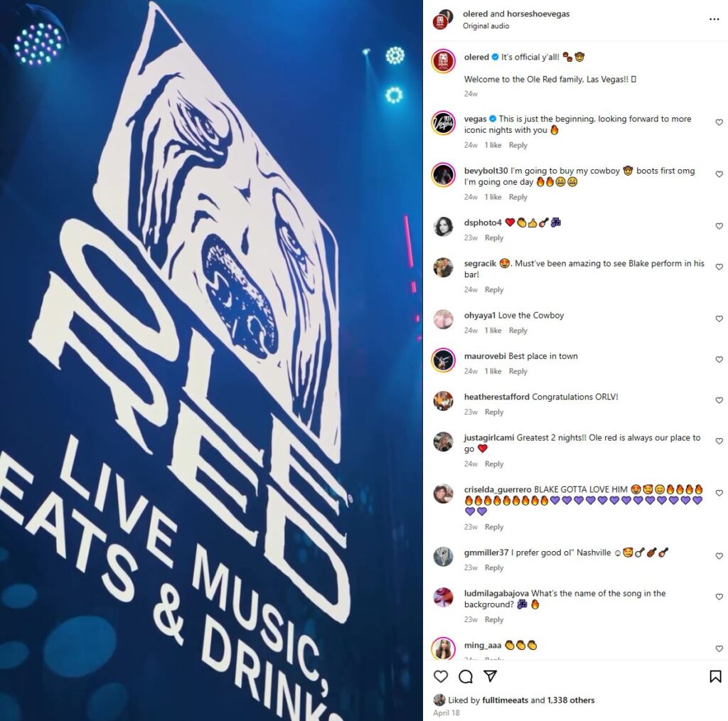This screenshot has width=728, height=721.
Task: Like maurovebi's Best place in town comment
Action: pos(719,359)
